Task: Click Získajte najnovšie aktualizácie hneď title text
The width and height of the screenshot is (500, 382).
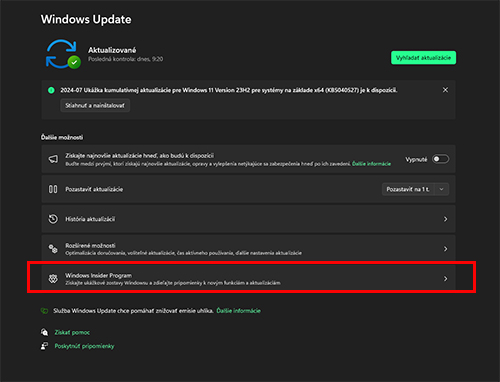Action: coord(139,156)
